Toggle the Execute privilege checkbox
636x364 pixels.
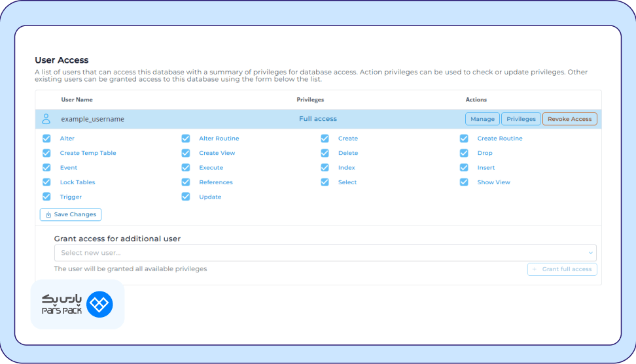(x=186, y=168)
